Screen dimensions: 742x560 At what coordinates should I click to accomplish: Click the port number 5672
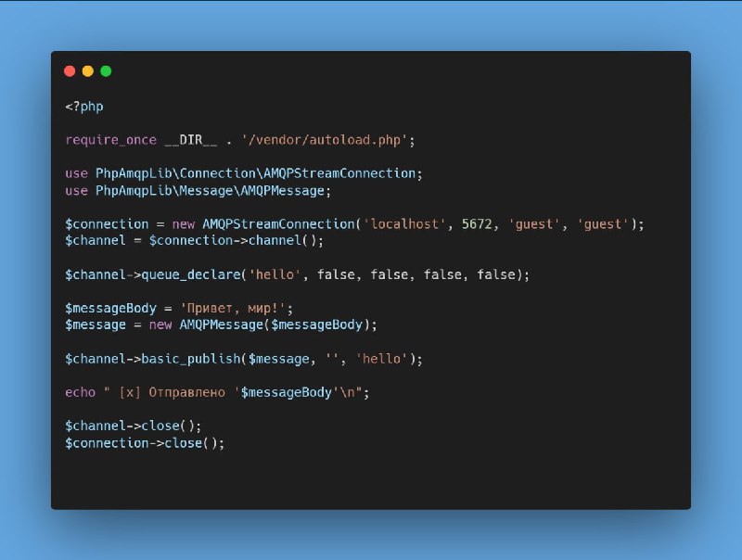tap(477, 223)
